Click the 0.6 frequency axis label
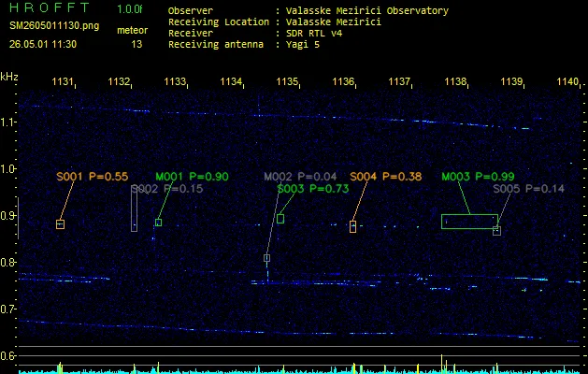This screenshot has height=374, width=588. [7, 355]
